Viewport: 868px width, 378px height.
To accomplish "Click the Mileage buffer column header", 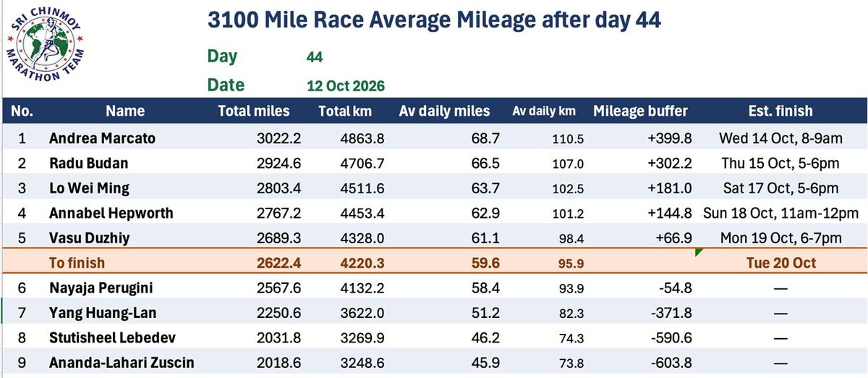I will (x=640, y=112).
